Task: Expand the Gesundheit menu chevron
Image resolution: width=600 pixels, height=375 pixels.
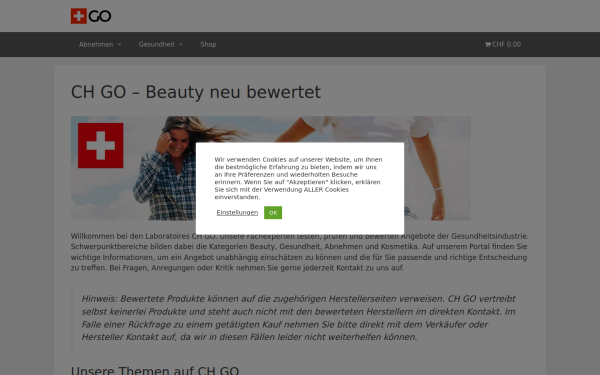Action: tap(181, 44)
